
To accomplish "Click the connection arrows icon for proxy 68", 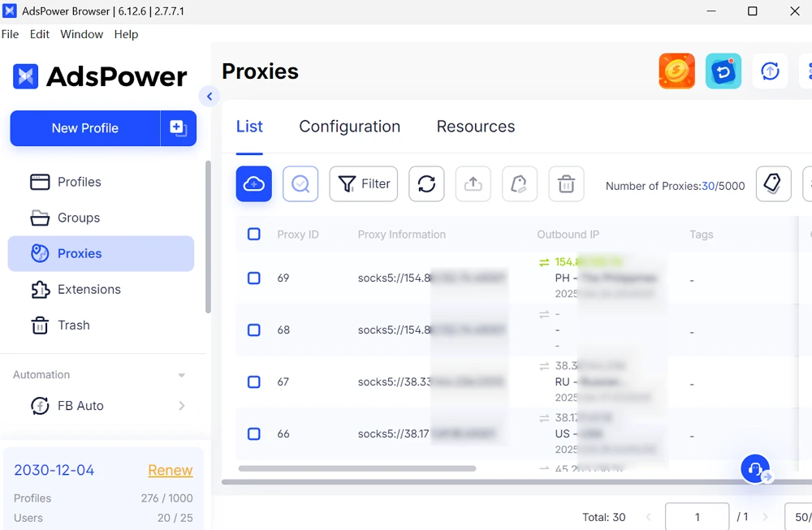I will 544,314.
